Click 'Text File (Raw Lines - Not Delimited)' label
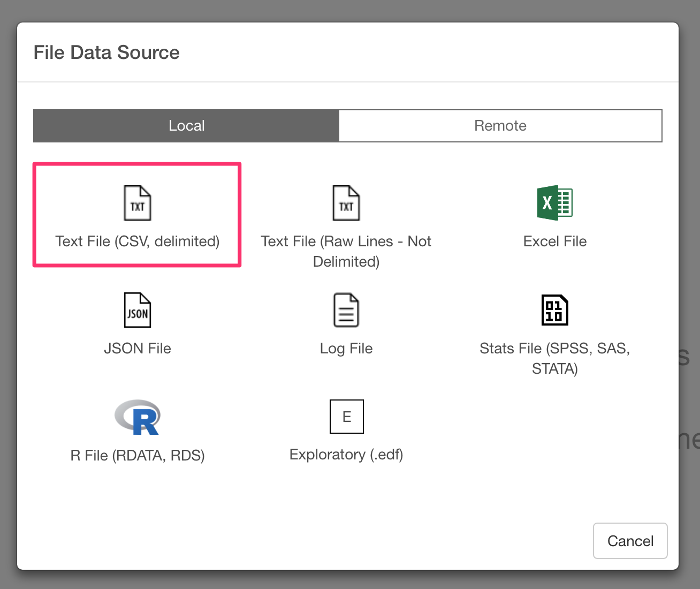The width and height of the screenshot is (700, 589). click(346, 251)
